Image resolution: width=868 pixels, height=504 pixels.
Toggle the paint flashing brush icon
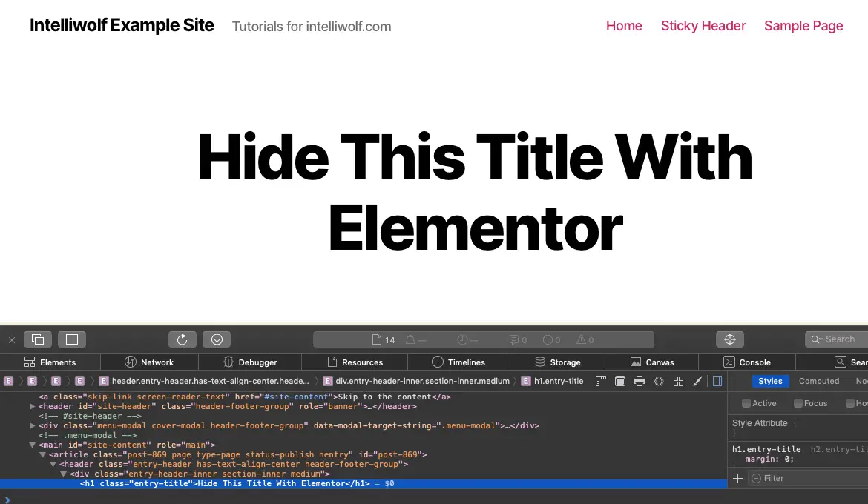tap(697, 381)
